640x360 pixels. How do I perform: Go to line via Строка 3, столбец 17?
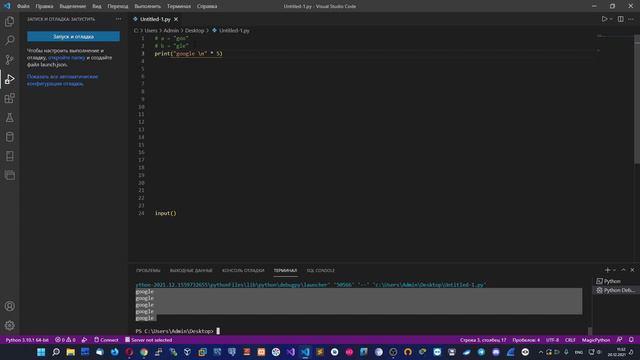483,340
